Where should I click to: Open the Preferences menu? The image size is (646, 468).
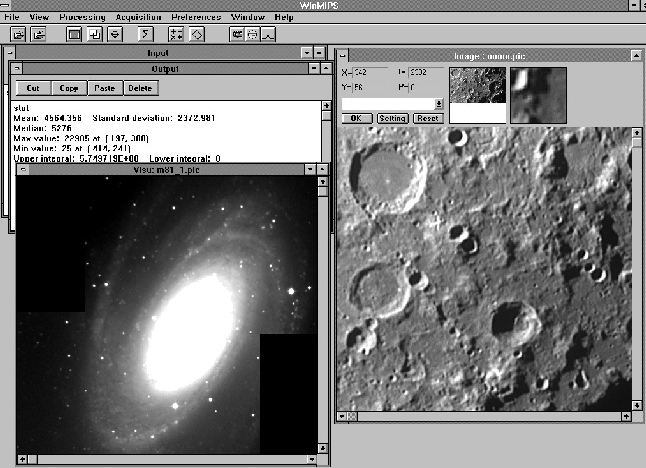196,17
